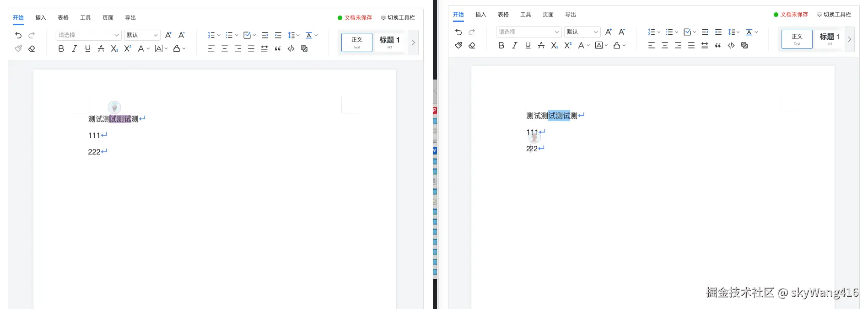Increase font size in left editor
This screenshot has height=309, width=868.
point(168,35)
